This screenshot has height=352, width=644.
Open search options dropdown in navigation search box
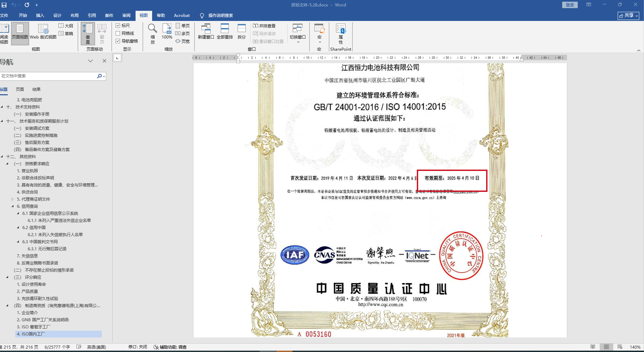(104, 76)
